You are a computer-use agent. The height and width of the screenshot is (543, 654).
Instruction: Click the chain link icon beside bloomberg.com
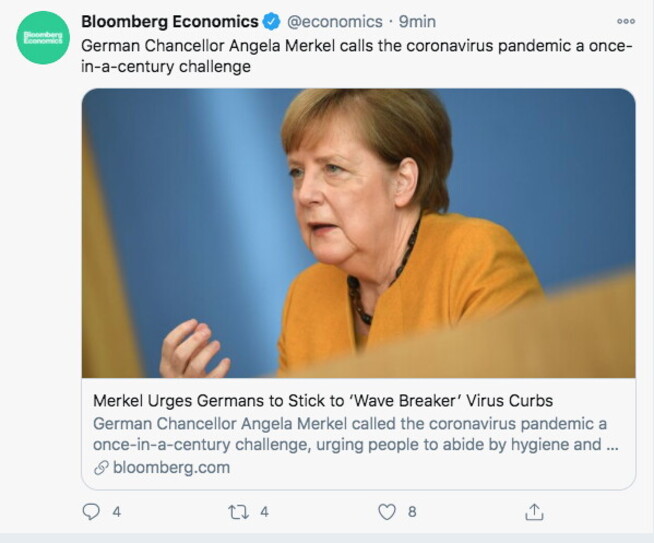[101, 468]
